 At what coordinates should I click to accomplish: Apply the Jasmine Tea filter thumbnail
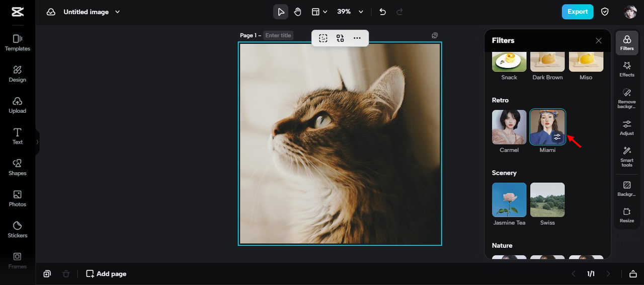click(x=509, y=199)
